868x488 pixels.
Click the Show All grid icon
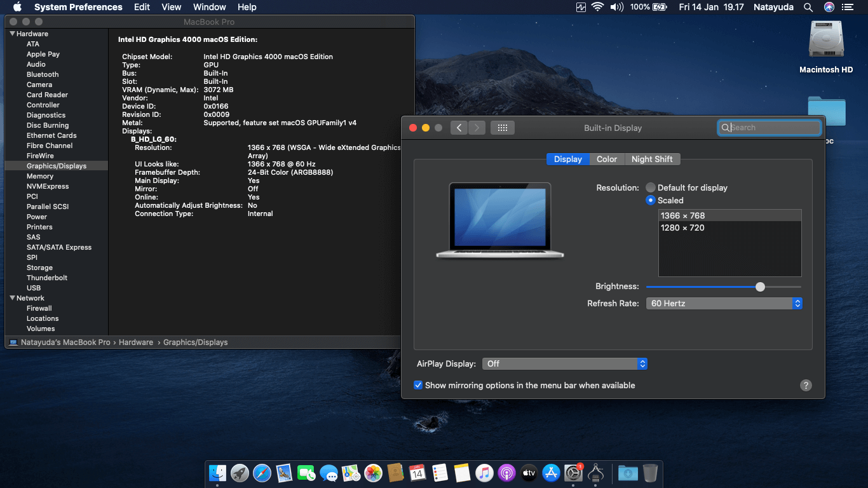point(502,128)
